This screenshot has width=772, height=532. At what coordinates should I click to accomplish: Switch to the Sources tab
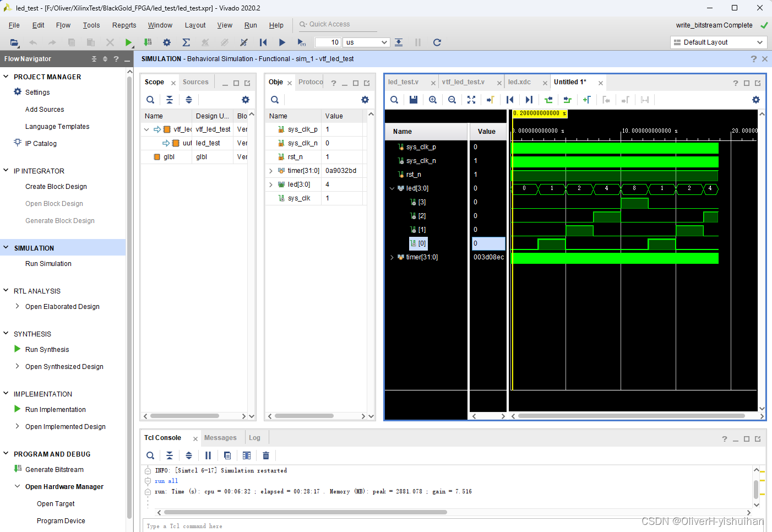(195, 82)
